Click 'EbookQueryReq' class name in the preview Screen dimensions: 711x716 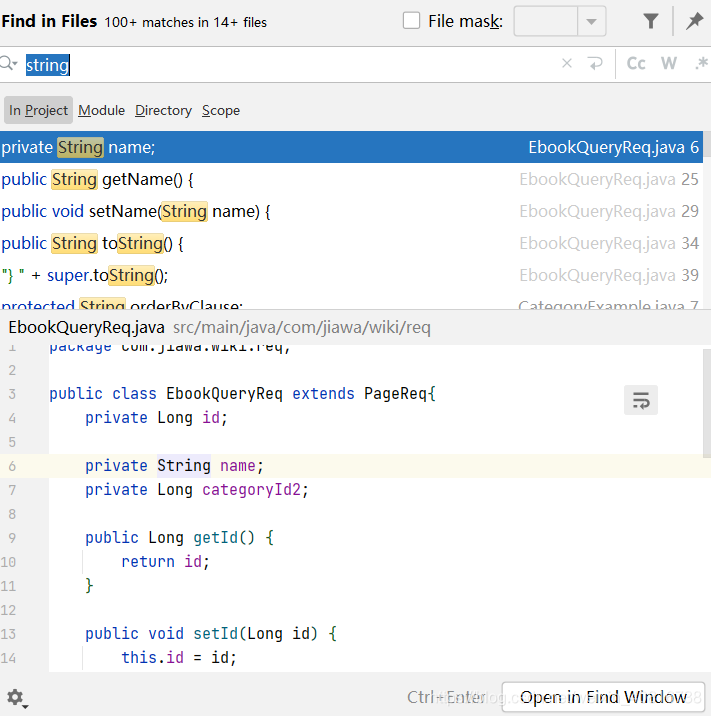pos(224,393)
